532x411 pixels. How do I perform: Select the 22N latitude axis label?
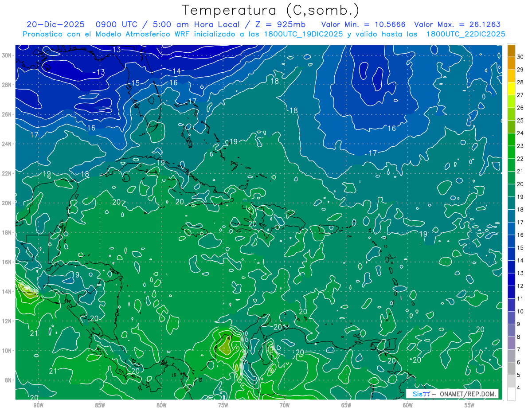pos(7,173)
